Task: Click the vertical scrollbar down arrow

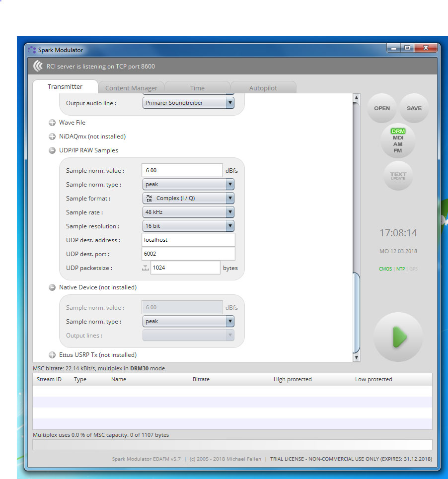Action: (x=356, y=357)
